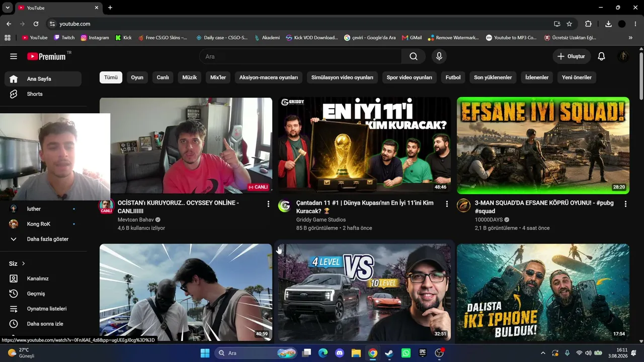Open Chrome extensions puzzle icon
The height and width of the screenshot is (362, 644).
(x=588, y=24)
